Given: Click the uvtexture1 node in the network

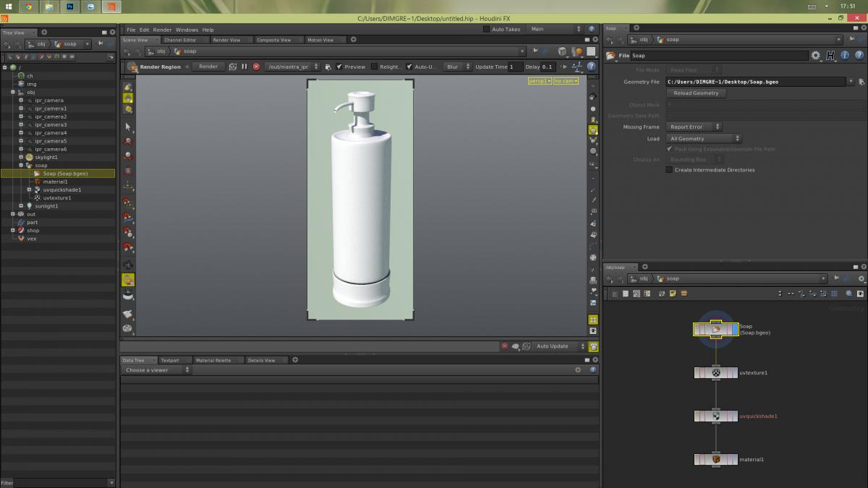Looking at the screenshot, I should coord(716,372).
